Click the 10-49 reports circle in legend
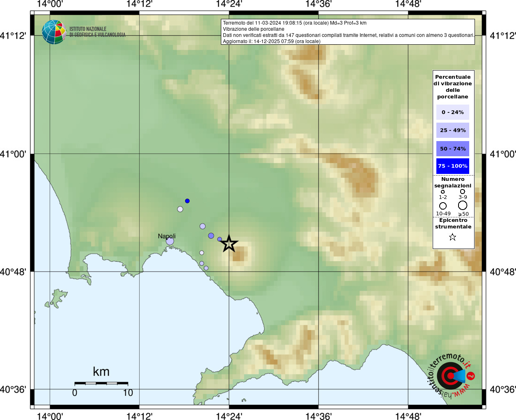The width and height of the screenshot is (516, 420). pos(443,206)
